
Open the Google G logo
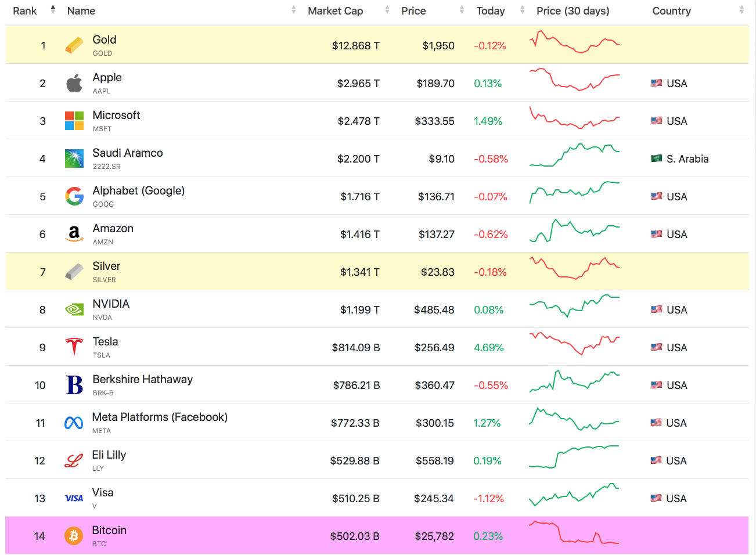[x=74, y=196]
